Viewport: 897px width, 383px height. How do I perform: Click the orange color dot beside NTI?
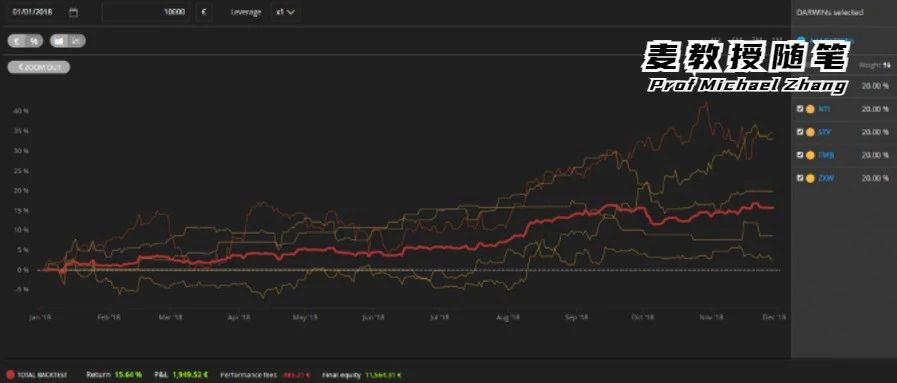tap(810, 109)
